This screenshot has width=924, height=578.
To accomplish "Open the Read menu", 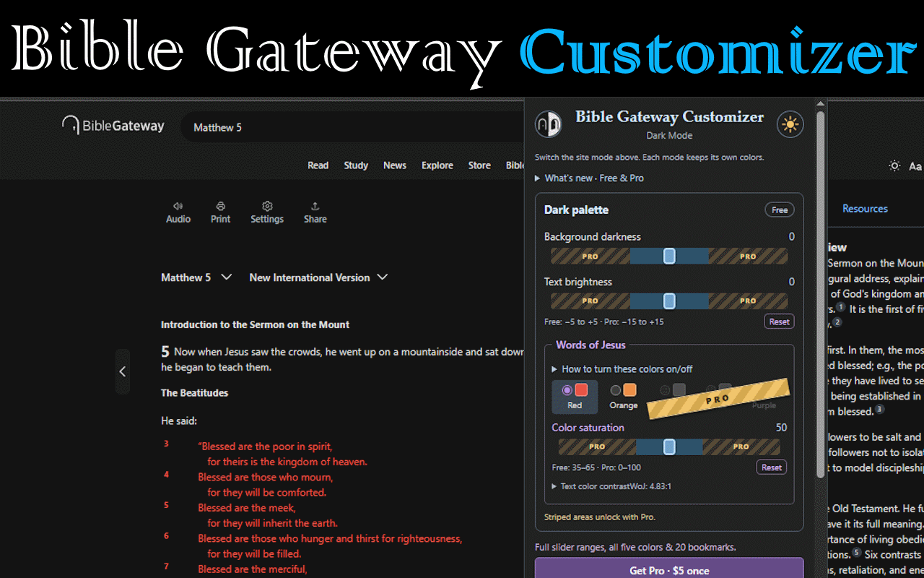I will click(x=318, y=165).
